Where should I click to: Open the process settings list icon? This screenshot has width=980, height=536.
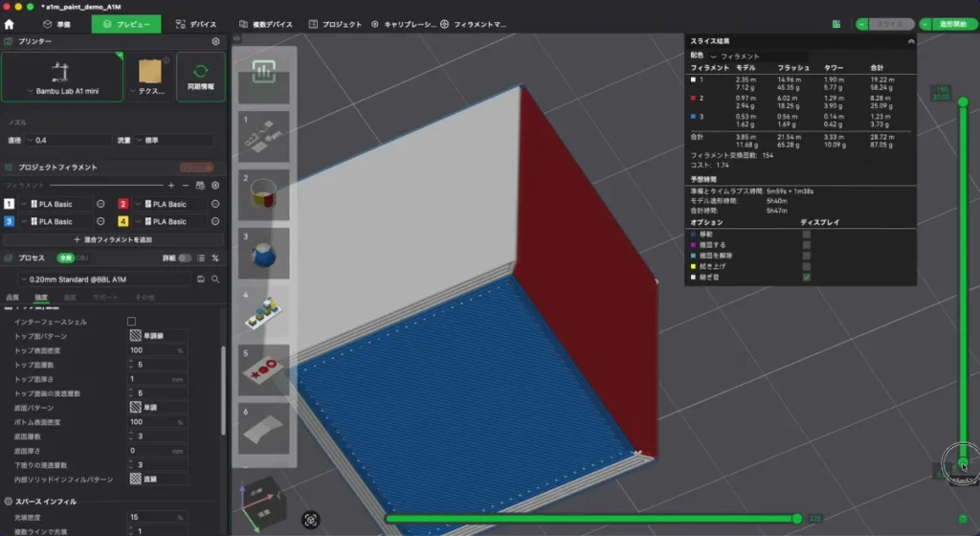click(201, 258)
